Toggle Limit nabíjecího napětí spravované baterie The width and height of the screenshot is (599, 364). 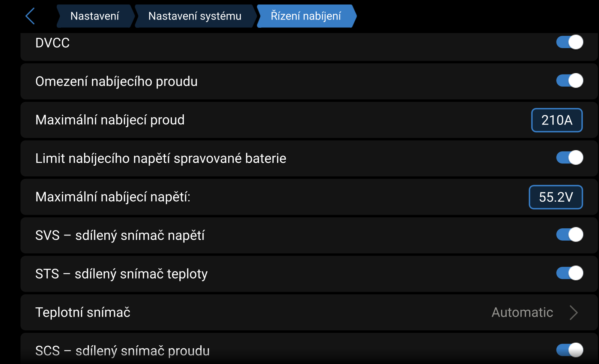569,157
